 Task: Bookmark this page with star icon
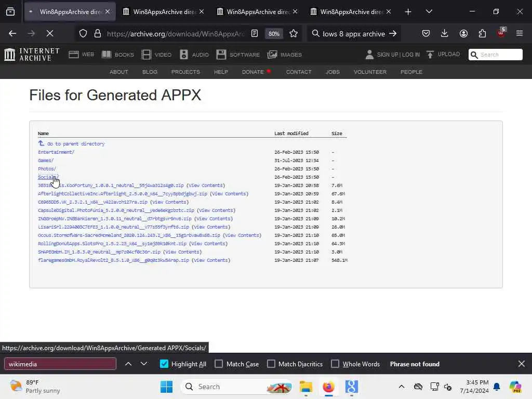point(294,34)
